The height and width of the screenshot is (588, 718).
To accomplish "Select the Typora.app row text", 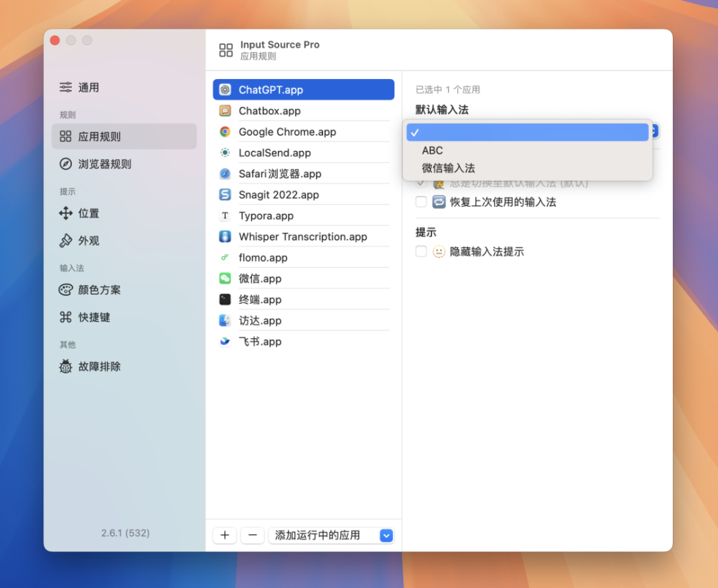I will tap(266, 215).
